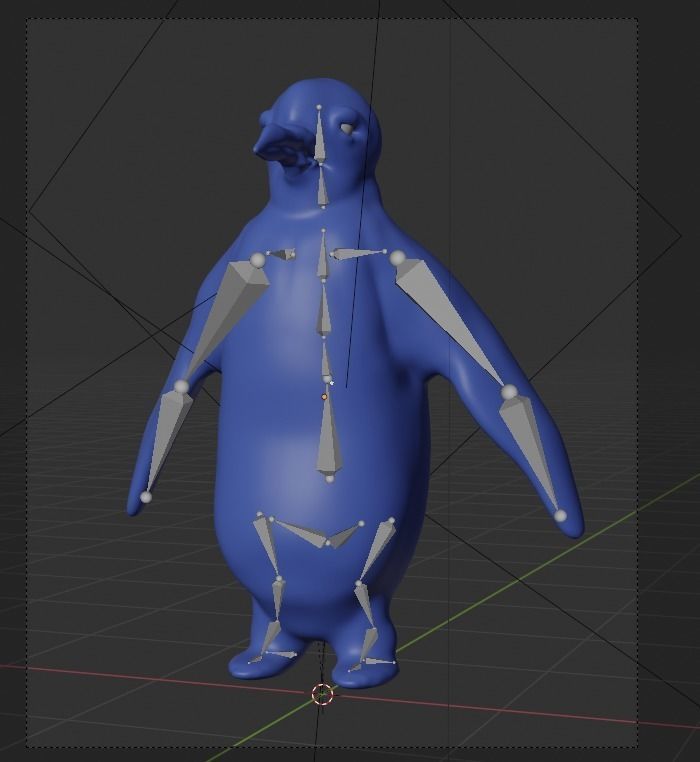700x762 pixels.
Task: Select the upper chest bone between the shoulders
Action: tap(323, 256)
